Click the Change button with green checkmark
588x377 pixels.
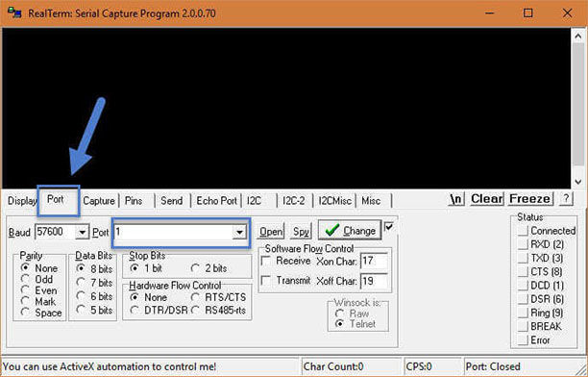pyautogui.click(x=350, y=230)
